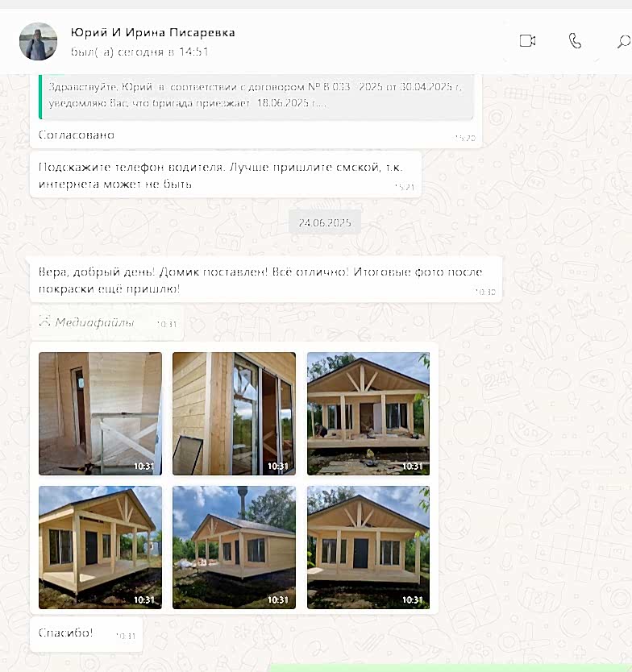632x672 pixels.
Task: Open the interior doorway photo thumbnail
Action: click(x=100, y=413)
